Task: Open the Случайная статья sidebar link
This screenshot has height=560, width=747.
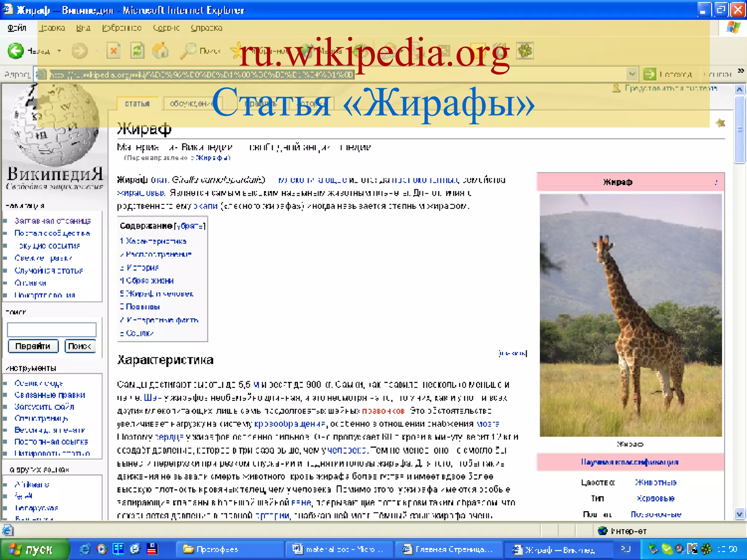Action: [49, 271]
